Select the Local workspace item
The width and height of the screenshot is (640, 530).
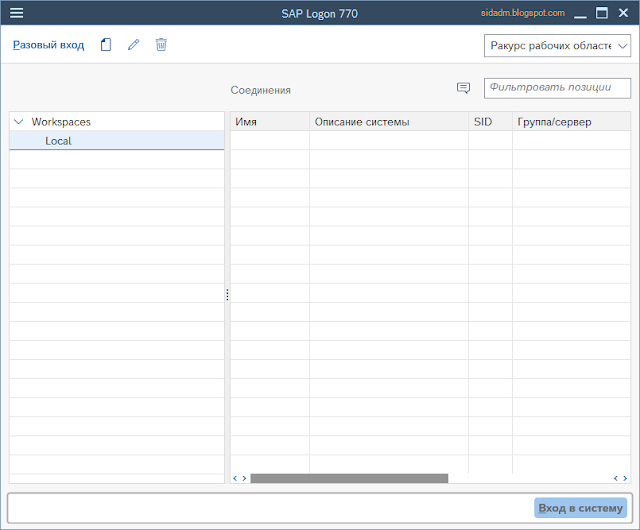click(117, 141)
